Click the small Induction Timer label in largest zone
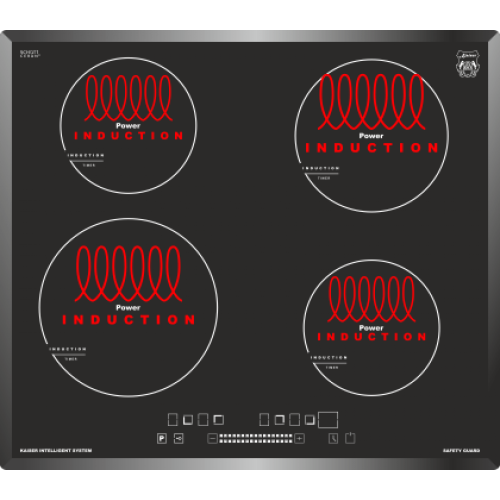This screenshot has height=500, width=500. click(x=68, y=354)
